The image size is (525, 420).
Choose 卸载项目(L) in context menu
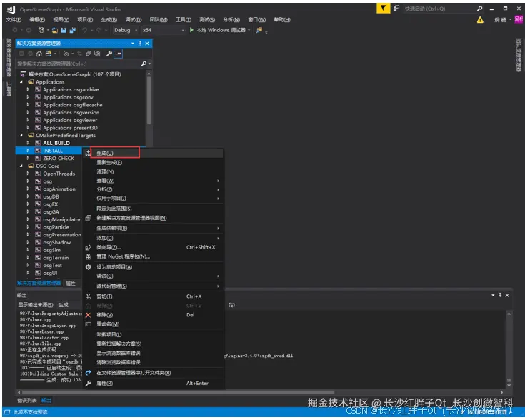click(x=153, y=334)
